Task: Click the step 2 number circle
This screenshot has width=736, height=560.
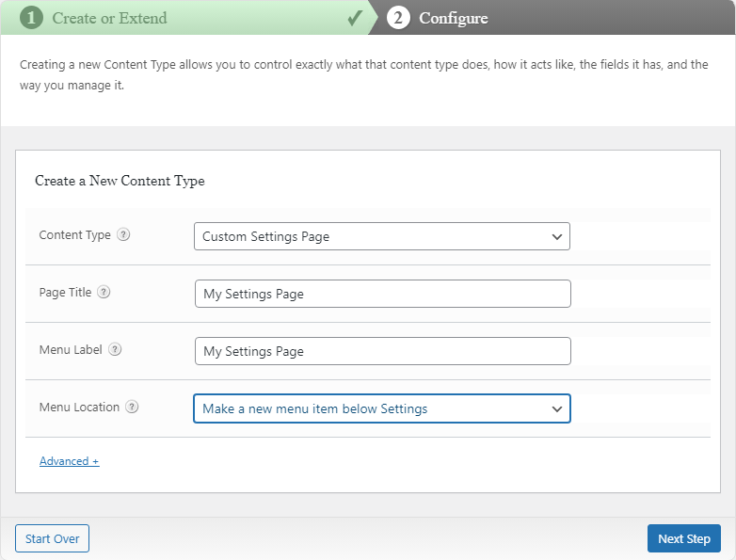Action: coord(398,18)
